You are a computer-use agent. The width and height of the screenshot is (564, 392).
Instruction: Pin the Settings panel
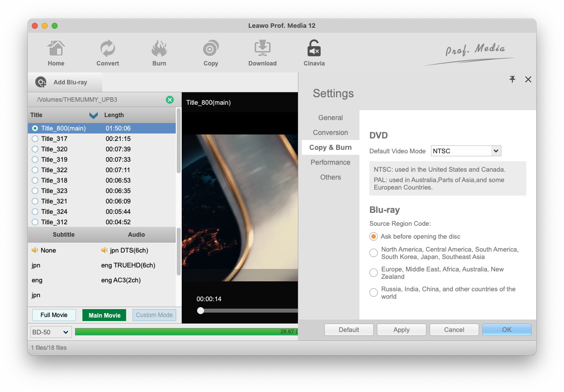[512, 79]
